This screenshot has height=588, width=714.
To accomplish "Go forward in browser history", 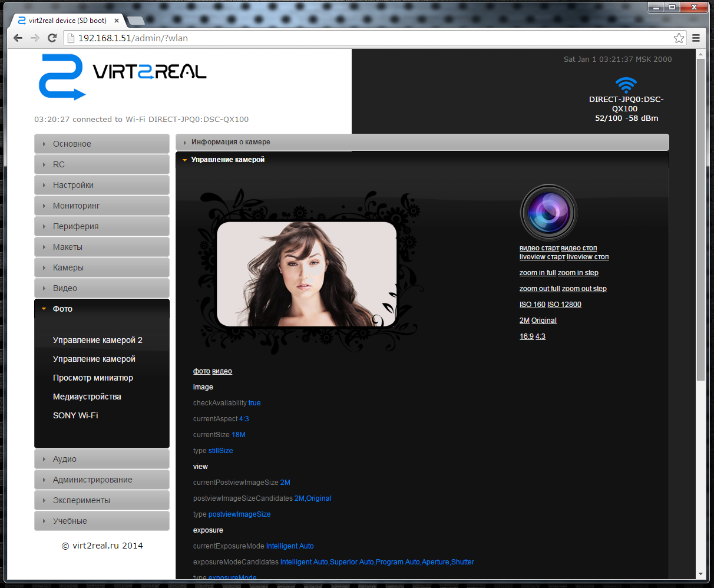I will pyautogui.click(x=35, y=38).
